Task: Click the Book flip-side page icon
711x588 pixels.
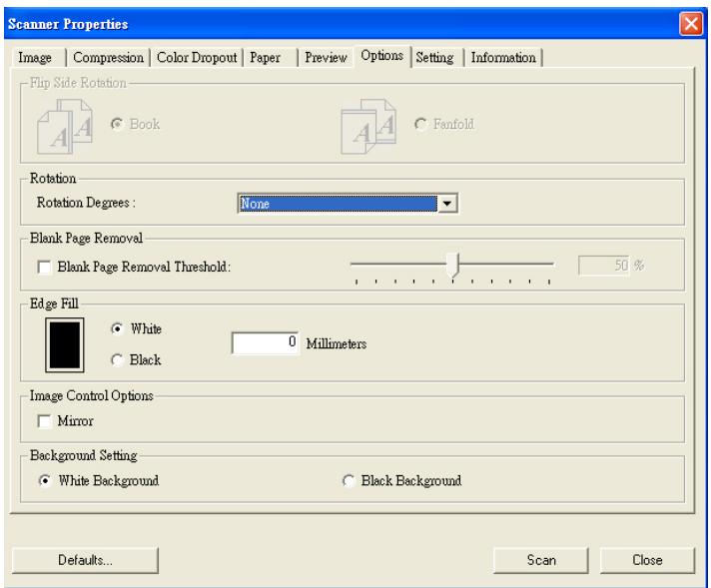Action: (61, 126)
